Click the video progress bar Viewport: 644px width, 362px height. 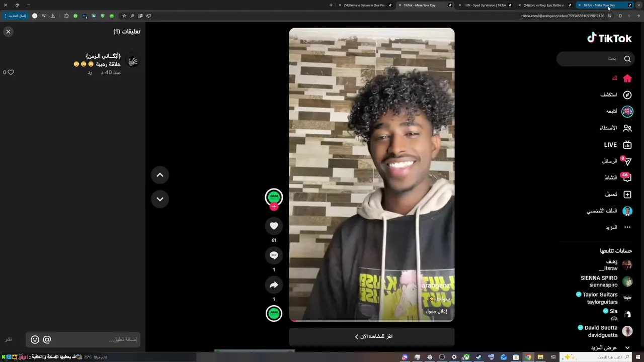point(372,320)
